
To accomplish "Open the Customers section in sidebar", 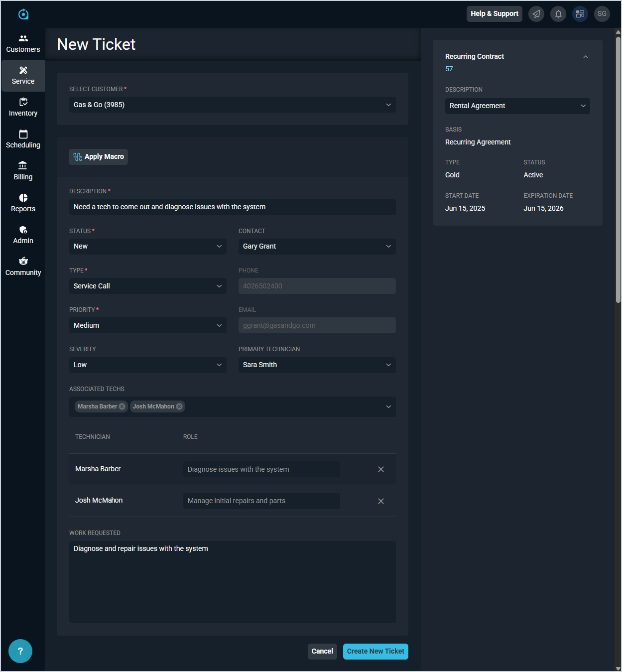I will pos(23,44).
